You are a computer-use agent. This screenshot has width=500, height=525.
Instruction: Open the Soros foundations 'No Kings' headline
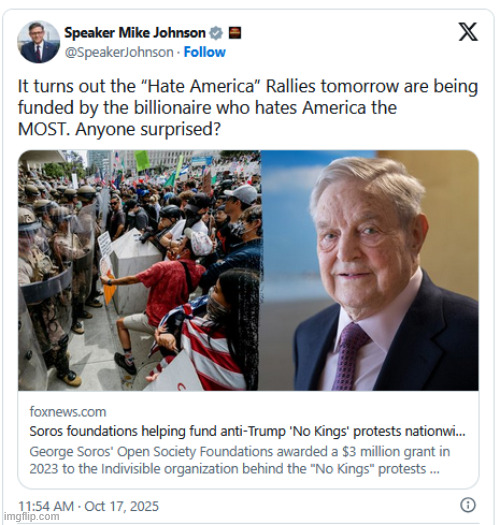pyautogui.click(x=247, y=431)
